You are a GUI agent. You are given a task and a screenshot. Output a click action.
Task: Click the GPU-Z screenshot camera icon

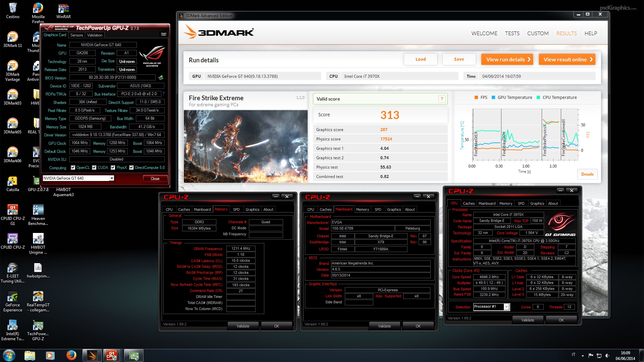coord(164,35)
